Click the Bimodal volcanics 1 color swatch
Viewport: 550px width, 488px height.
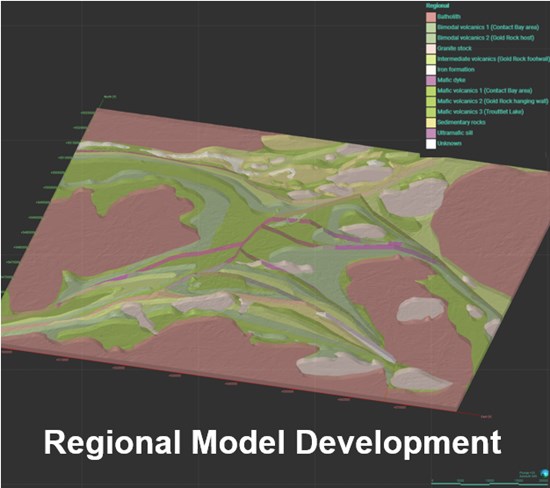coord(431,27)
